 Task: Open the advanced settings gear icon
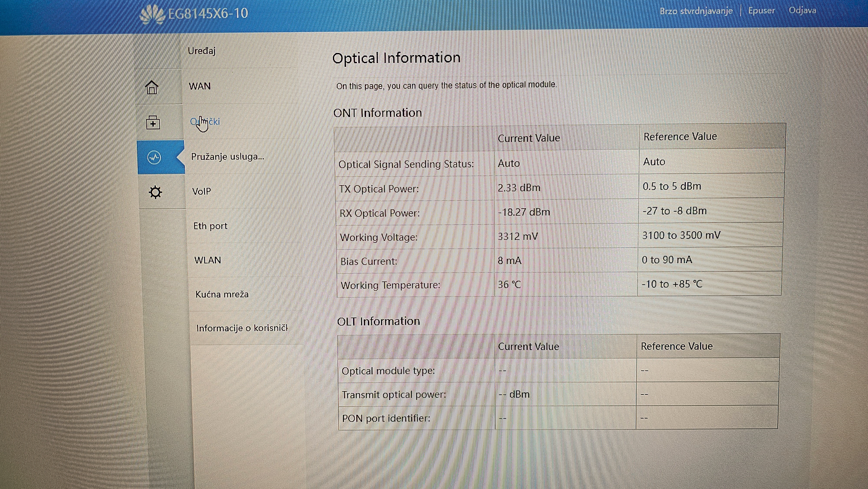click(x=155, y=192)
